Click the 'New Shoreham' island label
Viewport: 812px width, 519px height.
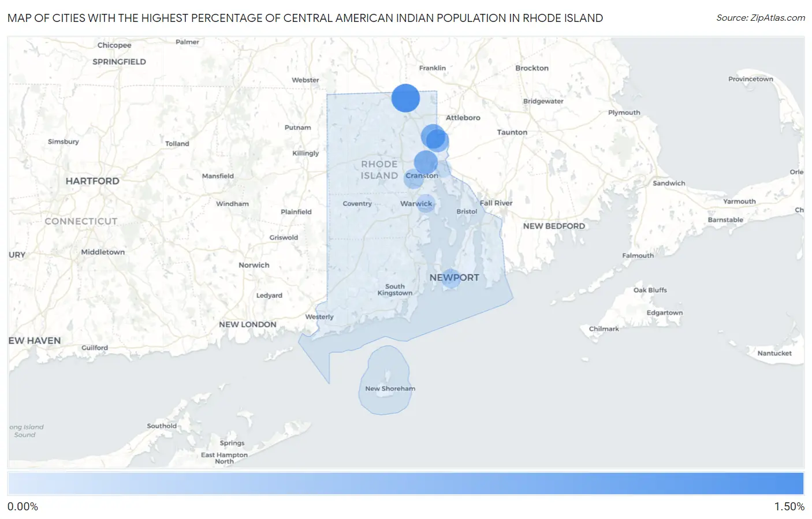click(x=390, y=389)
